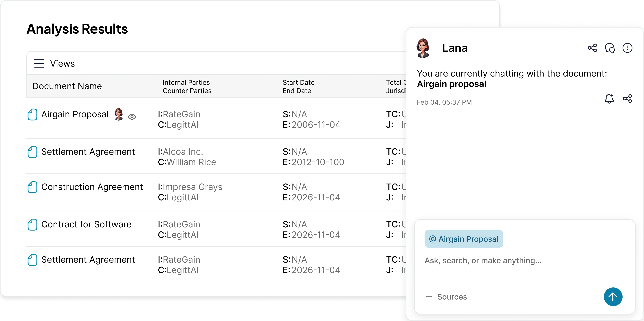The height and width of the screenshot is (321, 644).
Task: Click Lana avatar beside Airgain Proposal row
Action: (x=119, y=114)
